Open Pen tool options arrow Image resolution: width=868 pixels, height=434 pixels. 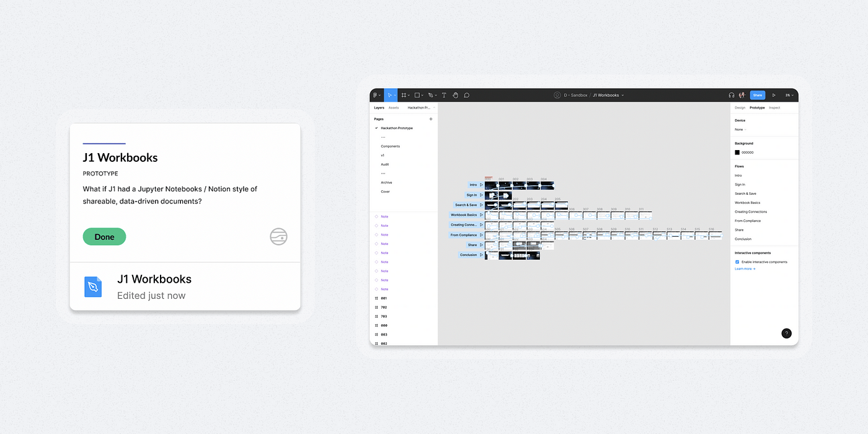point(436,95)
